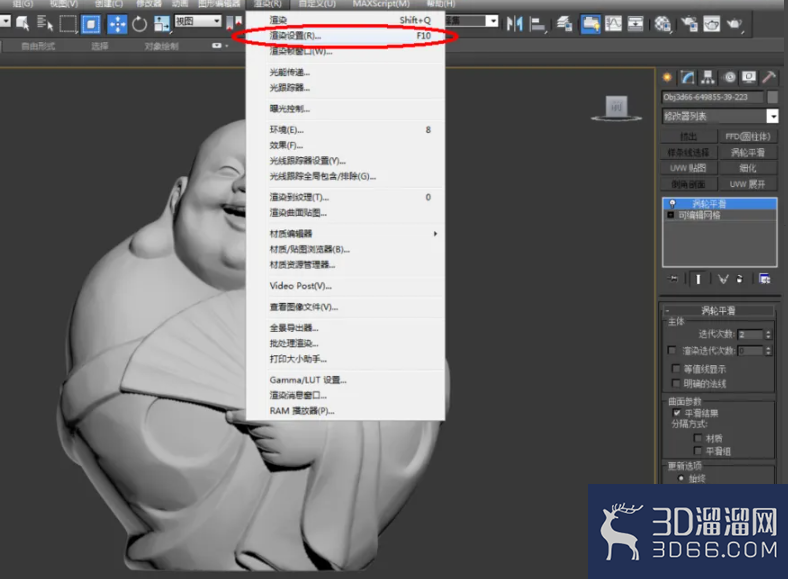The image size is (788, 579).
Task: Enable 明确的法线 checkbox
Action: pos(676,383)
